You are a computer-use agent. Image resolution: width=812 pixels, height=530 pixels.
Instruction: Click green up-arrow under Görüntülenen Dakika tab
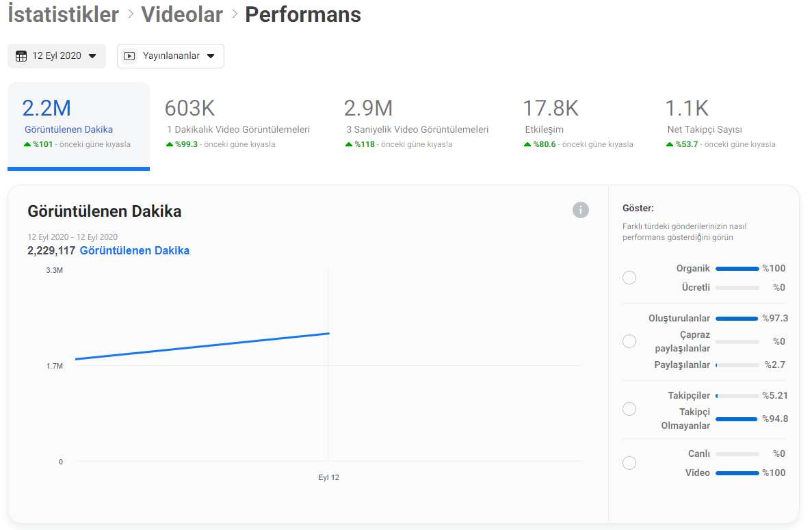27,144
